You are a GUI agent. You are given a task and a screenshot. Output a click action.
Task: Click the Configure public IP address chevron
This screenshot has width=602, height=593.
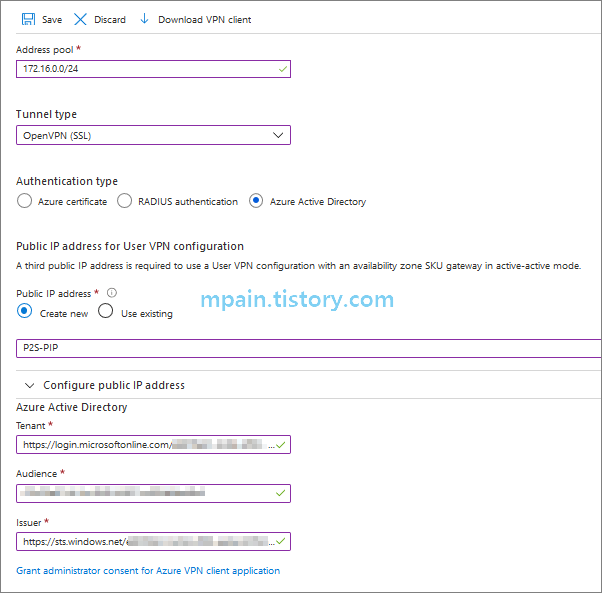click(30, 385)
